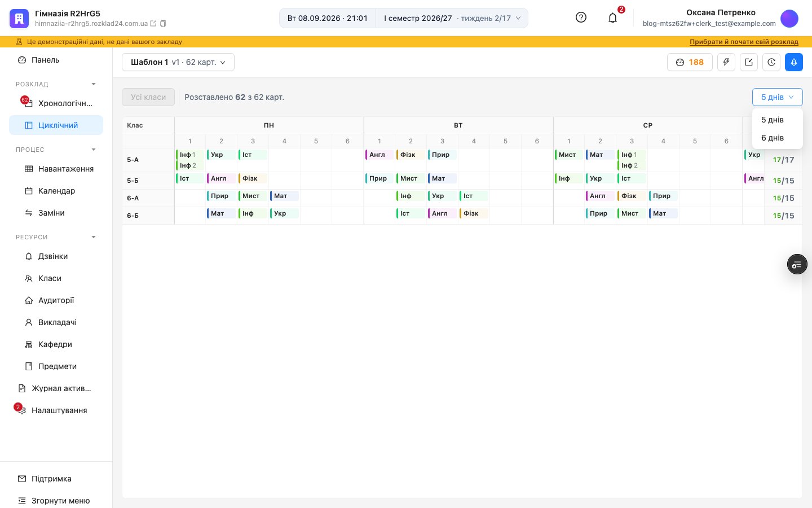Open Циклічний schedule view
Image resolution: width=812 pixels, height=508 pixels.
(x=56, y=125)
